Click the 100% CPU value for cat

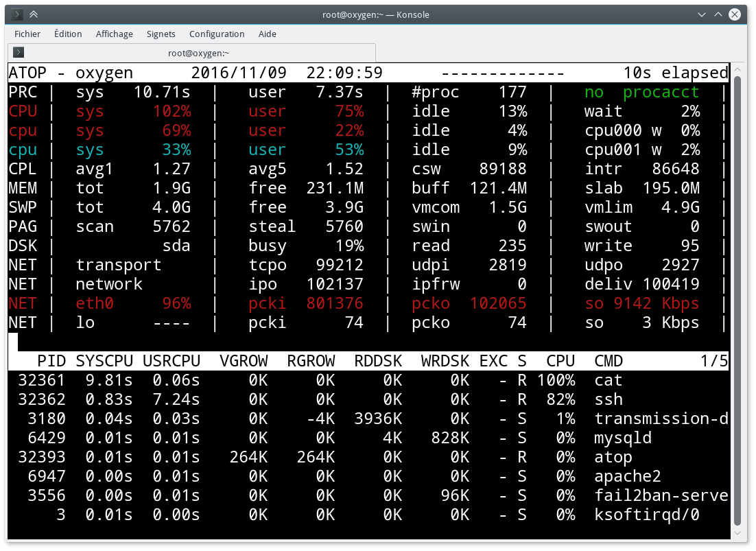556,380
